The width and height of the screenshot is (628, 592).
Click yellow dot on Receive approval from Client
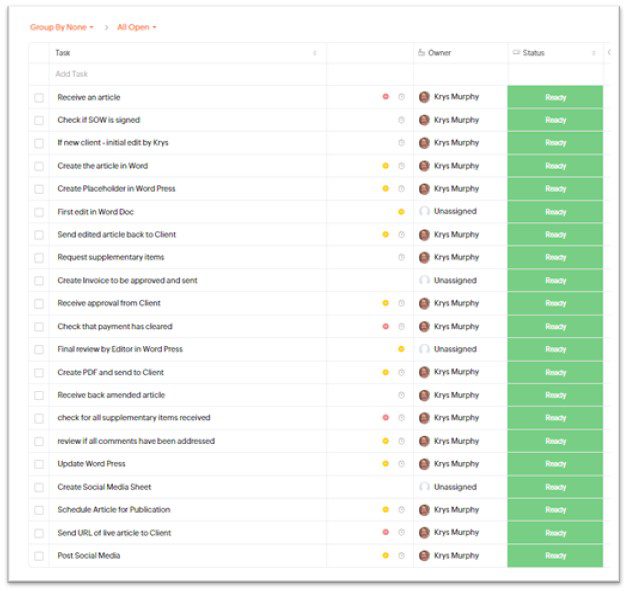pyautogui.click(x=386, y=303)
